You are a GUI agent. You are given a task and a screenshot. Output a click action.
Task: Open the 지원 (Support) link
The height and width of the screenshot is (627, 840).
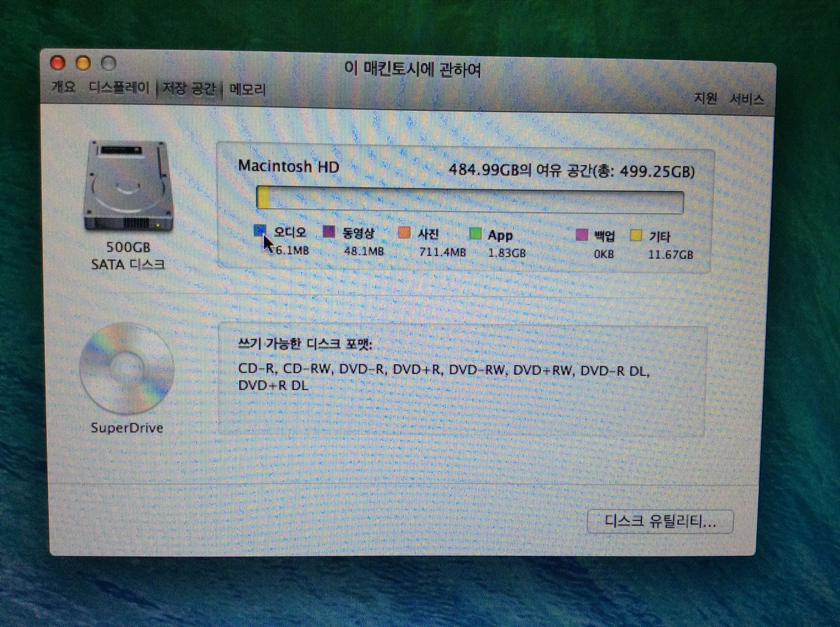pos(705,99)
